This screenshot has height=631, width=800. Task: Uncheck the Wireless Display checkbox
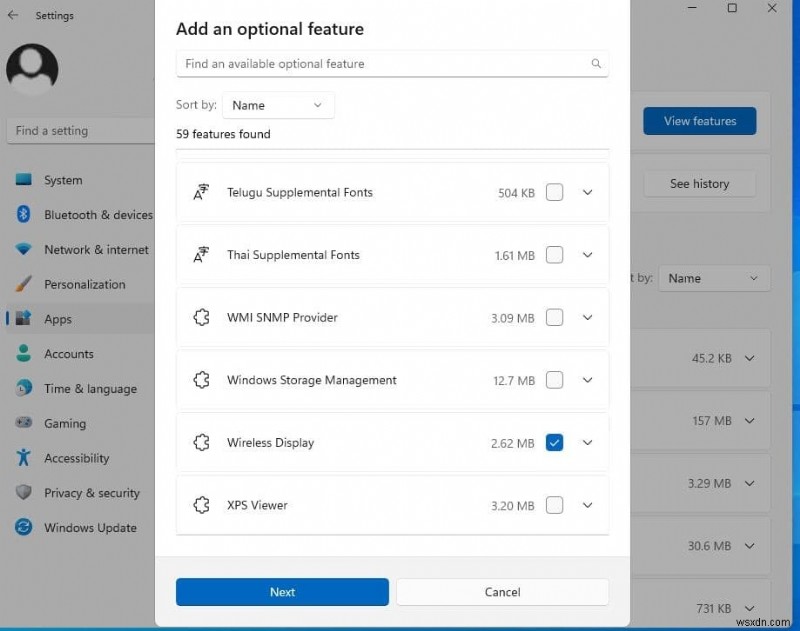(554, 443)
